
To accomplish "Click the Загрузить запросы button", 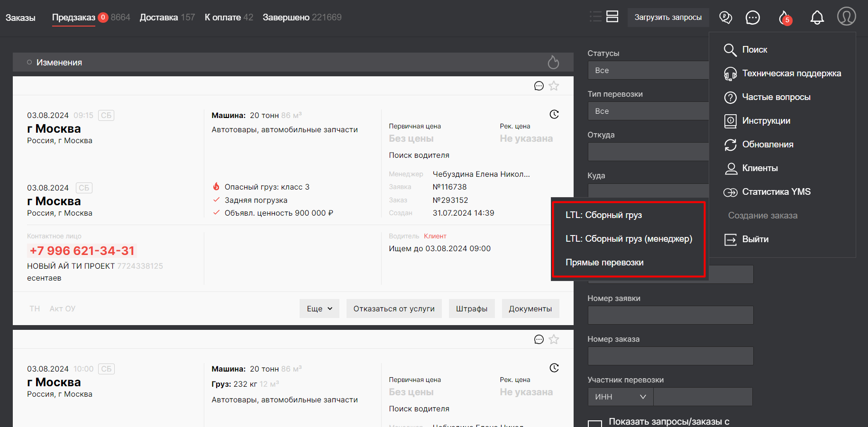I will tap(668, 18).
